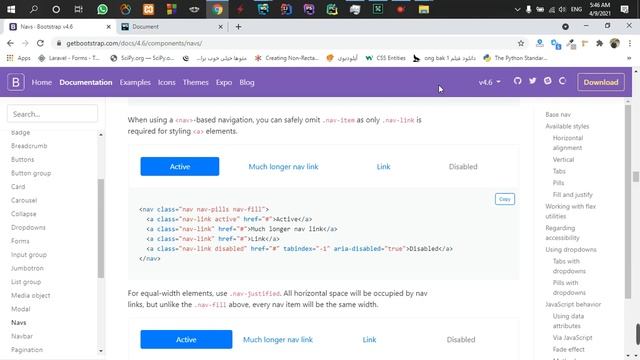640x360 pixels.
Task: Open Home in Bootstrap navbar
Action: point(42,82)
